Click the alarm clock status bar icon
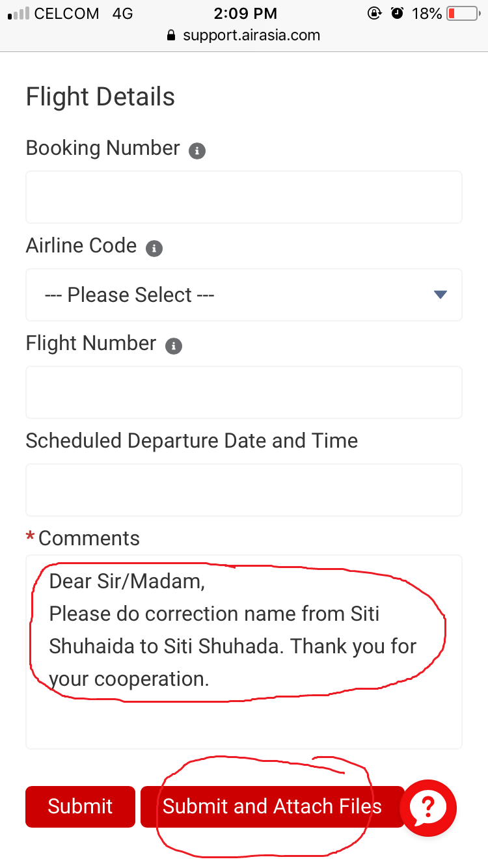The height and width of the screenshot is (868, 488). [x=398, y=13]
